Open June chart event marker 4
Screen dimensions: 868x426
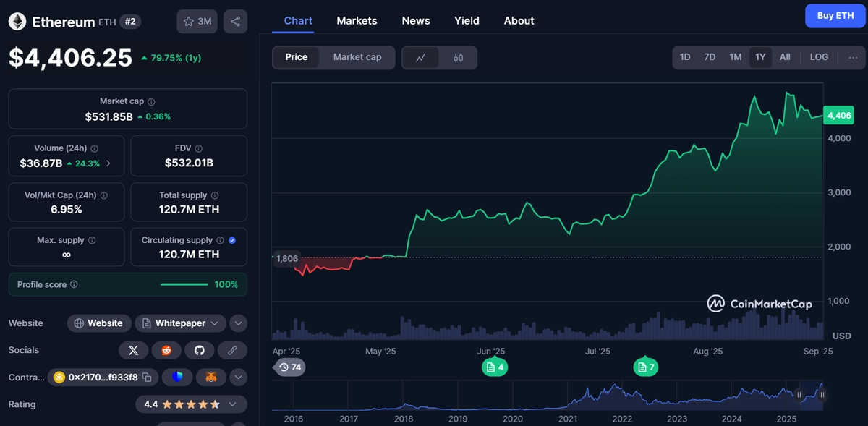495,367
